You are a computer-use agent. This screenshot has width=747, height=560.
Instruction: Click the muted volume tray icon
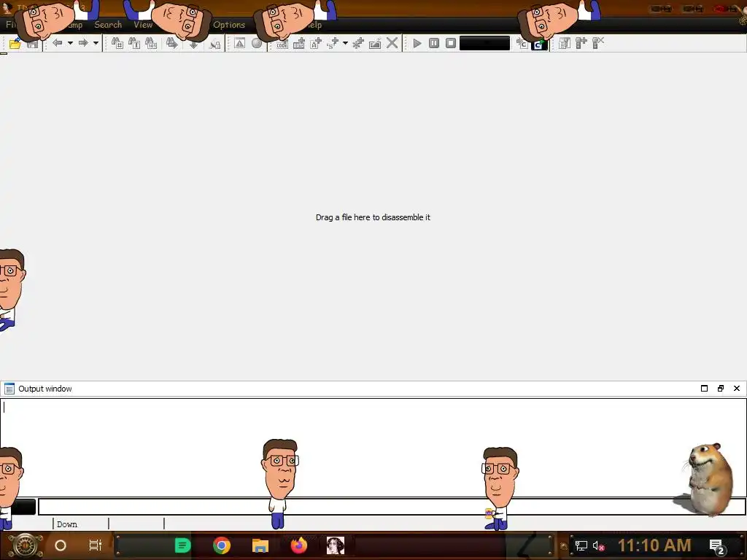(598, 546)
